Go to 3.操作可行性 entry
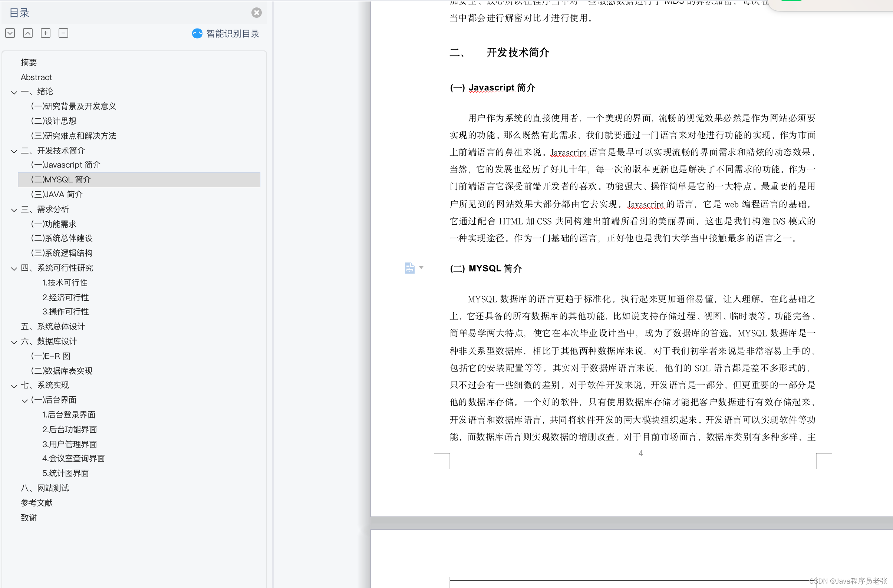This screenshot has width=893, height=588. 65,312
